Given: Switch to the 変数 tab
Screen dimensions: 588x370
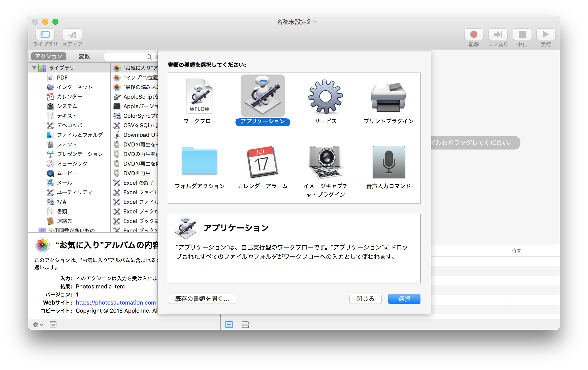Looking at the screenshot, I should coord(84,56).
